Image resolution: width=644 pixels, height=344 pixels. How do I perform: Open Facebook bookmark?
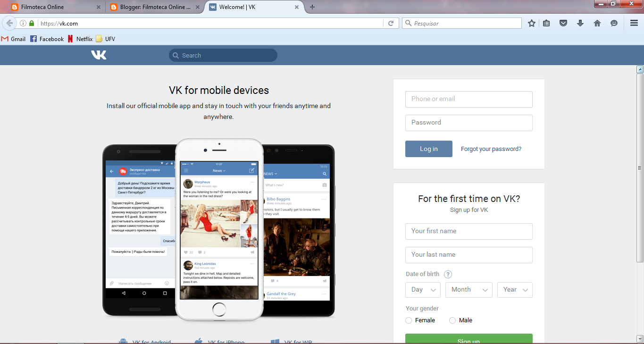point(47,39)
